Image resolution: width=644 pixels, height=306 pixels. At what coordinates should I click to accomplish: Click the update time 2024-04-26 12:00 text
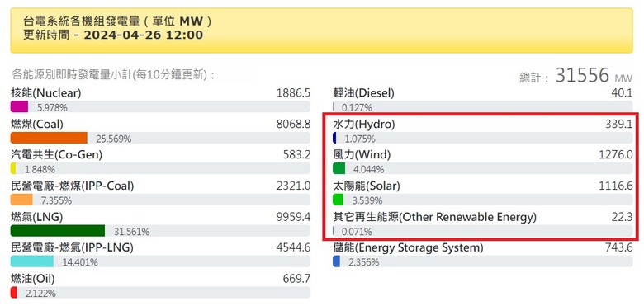[x=144, y=35]
